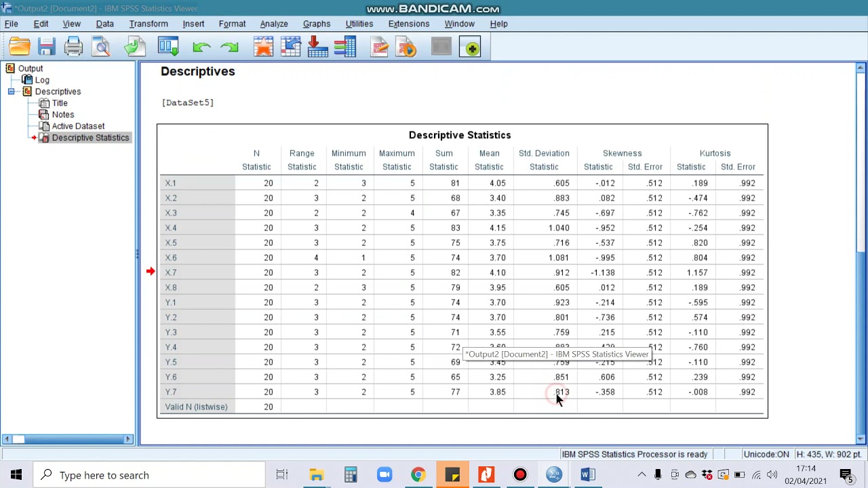Click the Valid N (listwise) row label
868x488 pixels.
tap(196, 407)
